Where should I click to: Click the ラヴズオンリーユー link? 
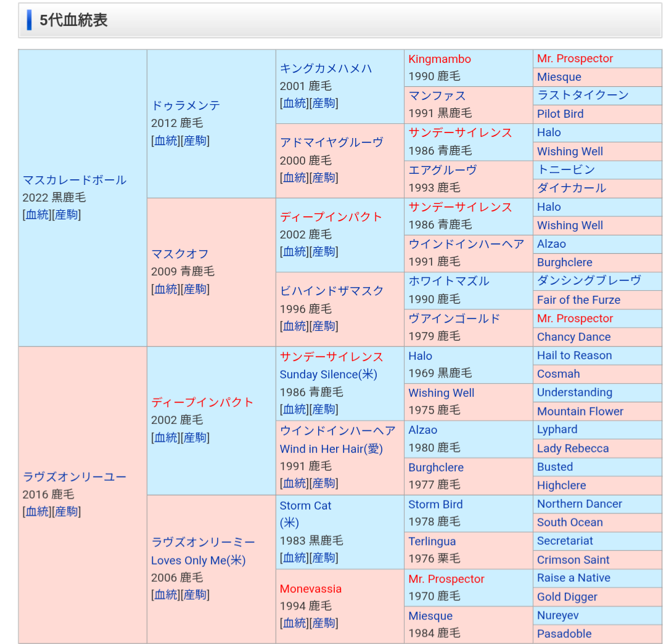(x=75, y=477)
